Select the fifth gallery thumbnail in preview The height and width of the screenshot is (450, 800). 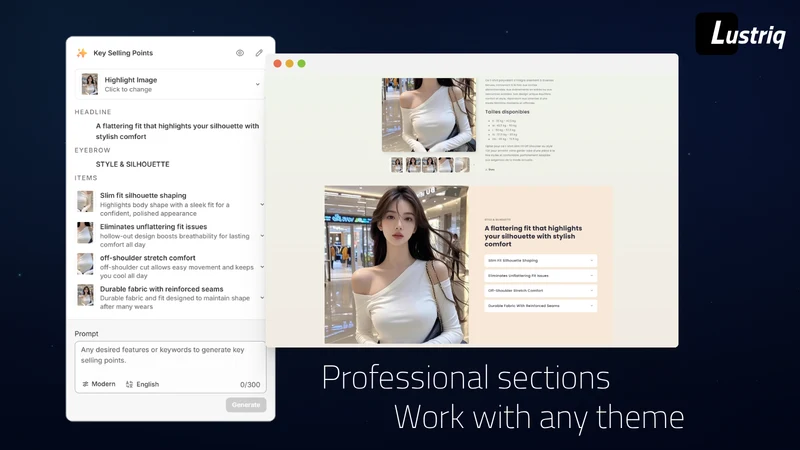point(462,165)
